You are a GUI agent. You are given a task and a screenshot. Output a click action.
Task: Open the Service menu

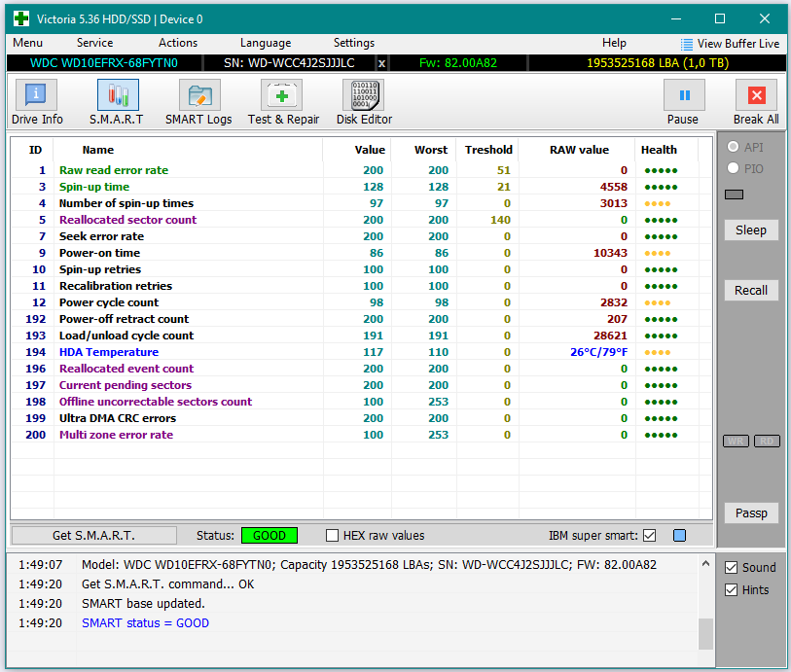point(94,43)
